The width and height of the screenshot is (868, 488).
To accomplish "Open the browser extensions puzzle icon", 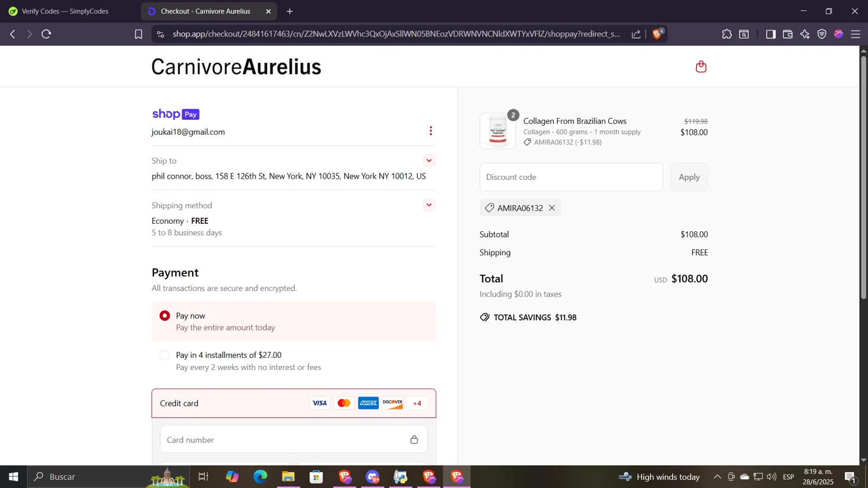I will [x=727, y=34].
